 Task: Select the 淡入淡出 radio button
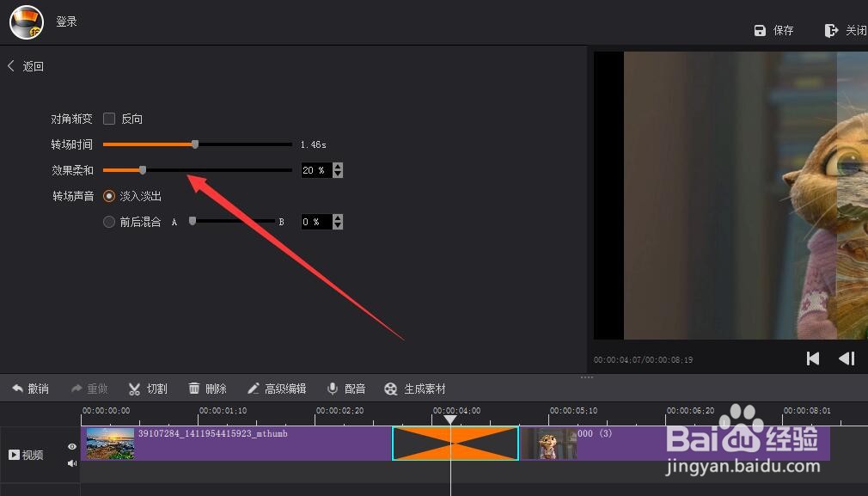tap(109, 196)
